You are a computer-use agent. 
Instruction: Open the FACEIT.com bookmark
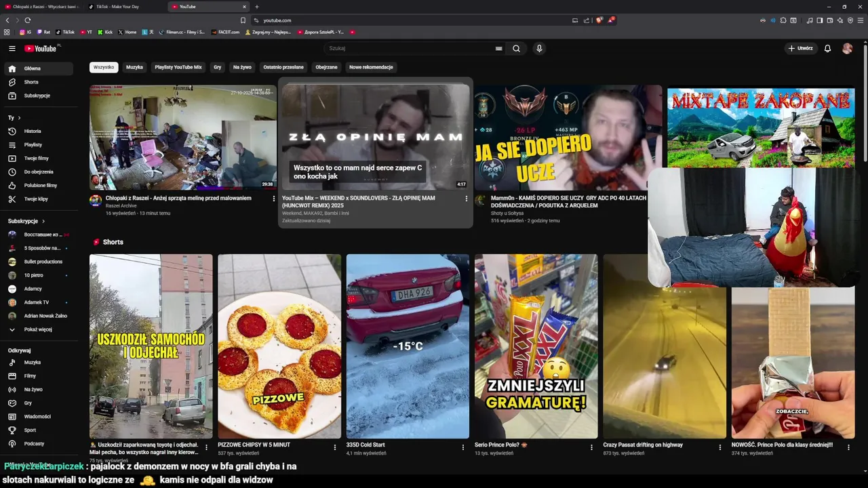(226, 32)
